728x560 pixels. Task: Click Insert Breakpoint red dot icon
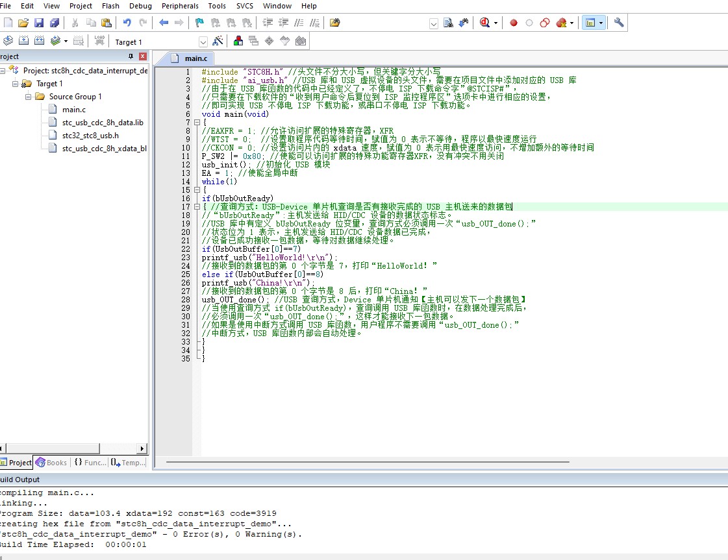pyautogui.click(x=513, y=23)
